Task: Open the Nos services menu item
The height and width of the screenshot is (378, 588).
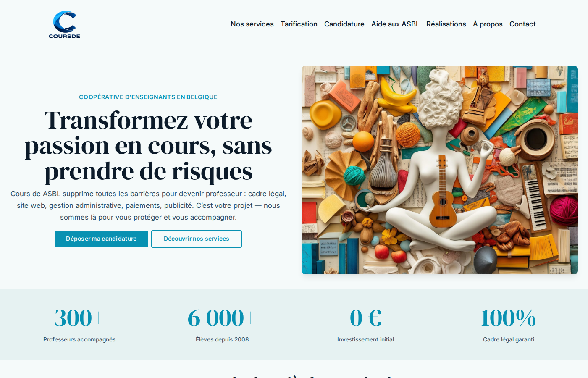Action: pos(252,24)
